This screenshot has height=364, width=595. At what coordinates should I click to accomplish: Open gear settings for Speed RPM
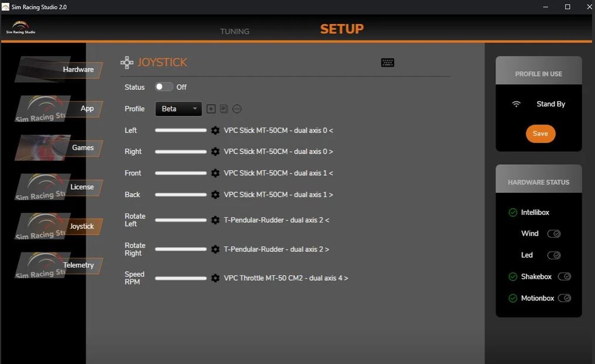point(215,278)
